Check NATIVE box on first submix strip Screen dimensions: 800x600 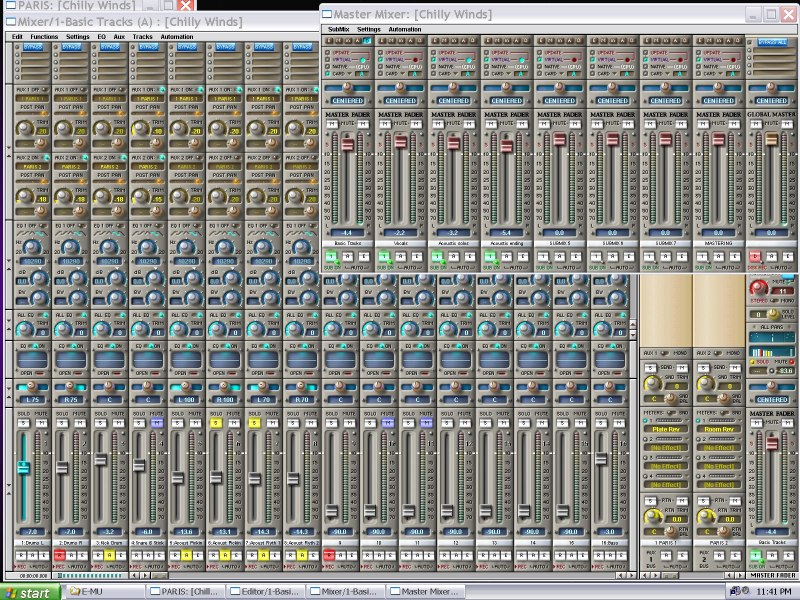tap(328, 67)
